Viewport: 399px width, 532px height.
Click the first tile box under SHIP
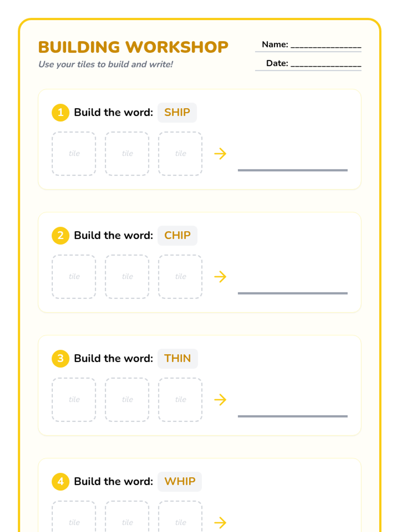[74, 154]
